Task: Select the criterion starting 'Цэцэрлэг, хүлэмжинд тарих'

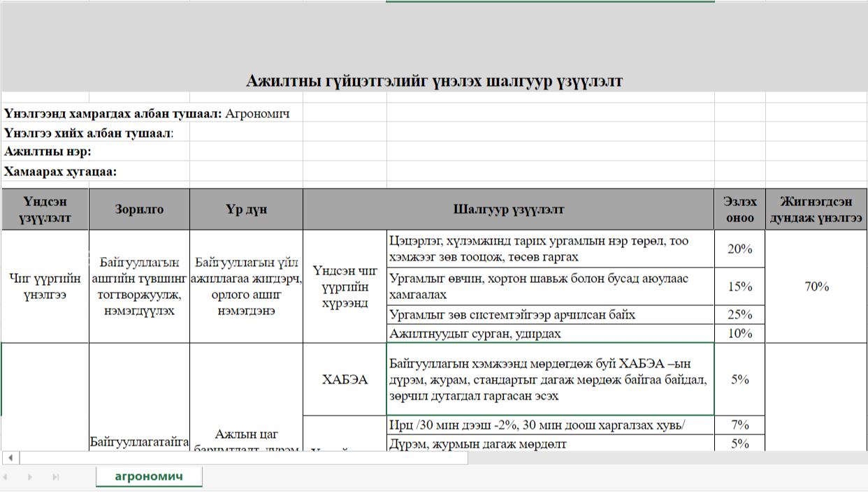Action: pos(550,249)
